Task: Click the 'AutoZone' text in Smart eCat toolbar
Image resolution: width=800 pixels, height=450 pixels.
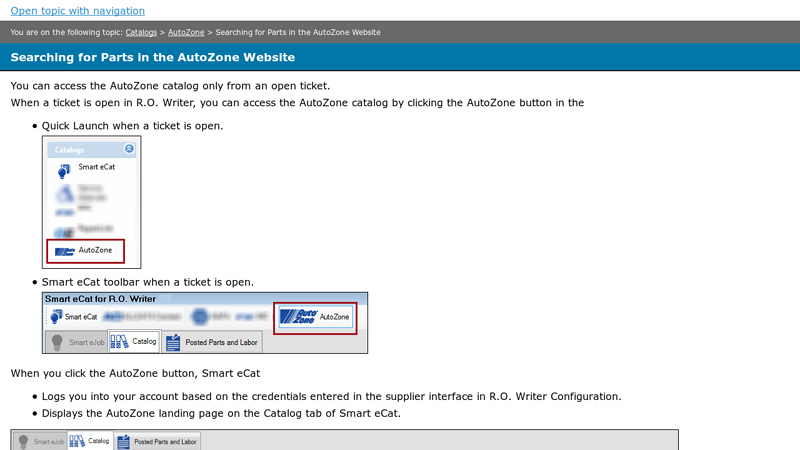Action: (334, 317)
